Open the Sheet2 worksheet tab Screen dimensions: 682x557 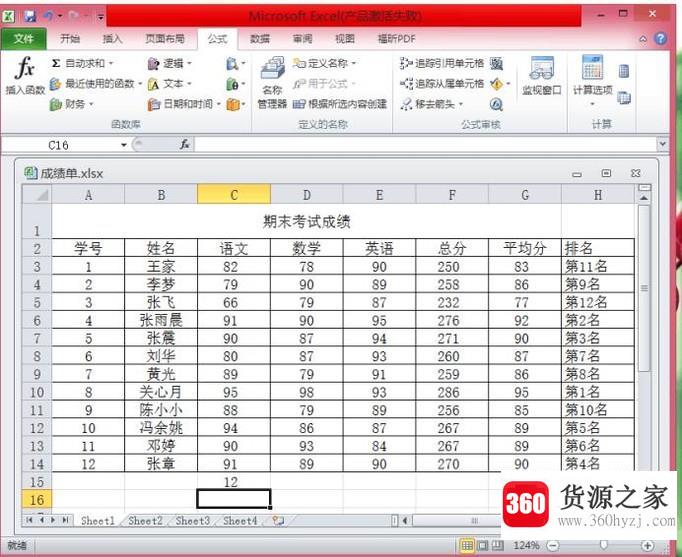point(145,520)
